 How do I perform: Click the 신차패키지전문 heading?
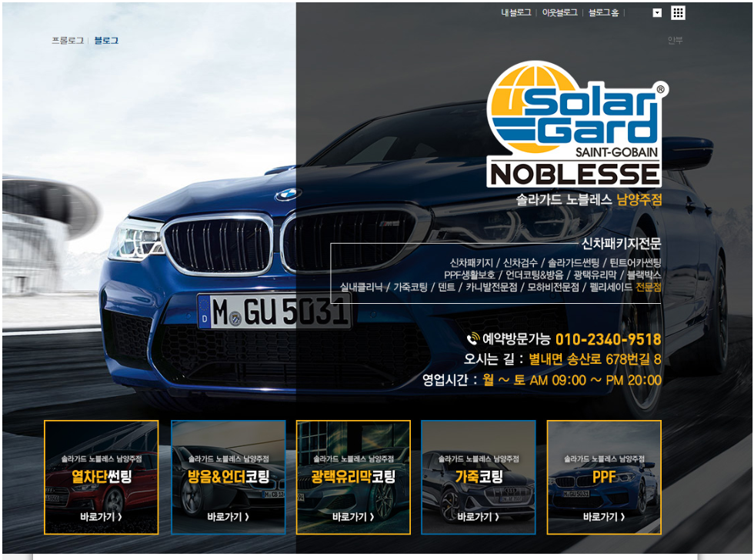622,244
